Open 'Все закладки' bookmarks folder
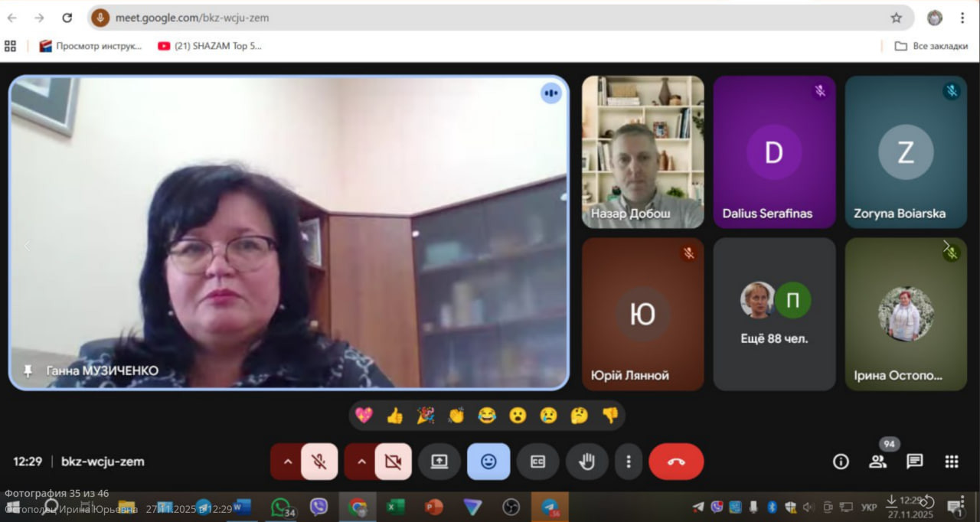Screen dimensions: 980x522 click(932, 46)
